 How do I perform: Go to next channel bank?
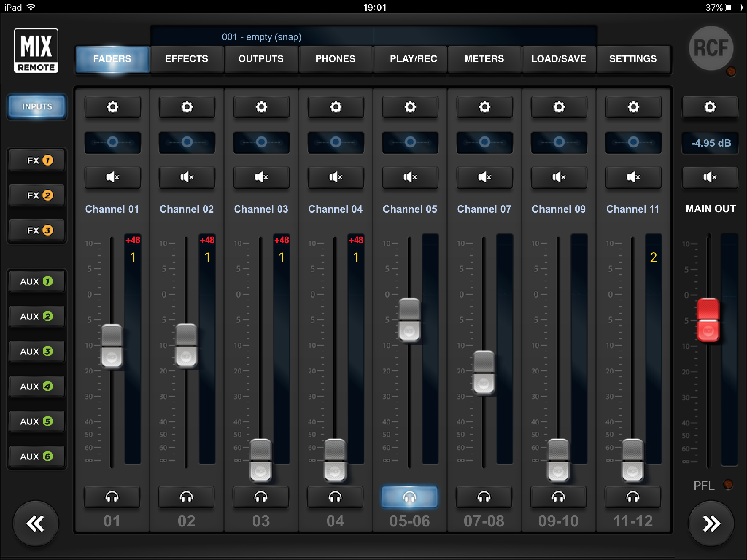coord(711,524)
